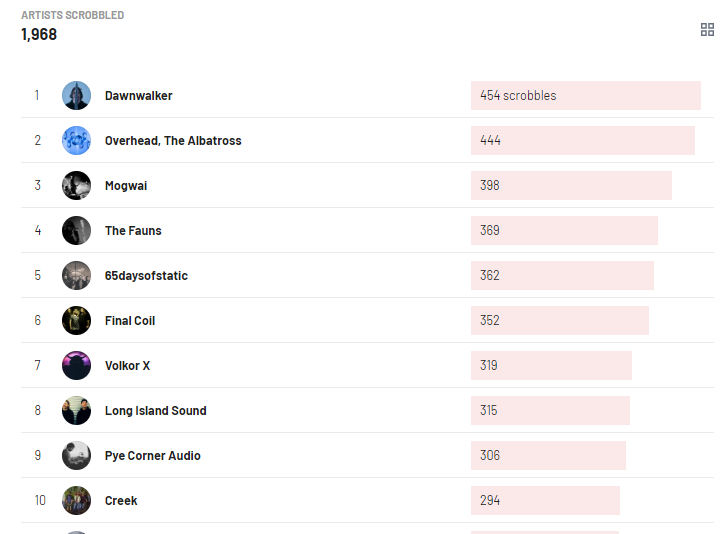Click the 352 scrobbles bar for Final Coil
The image size is (727, 534).
point(559,321)
